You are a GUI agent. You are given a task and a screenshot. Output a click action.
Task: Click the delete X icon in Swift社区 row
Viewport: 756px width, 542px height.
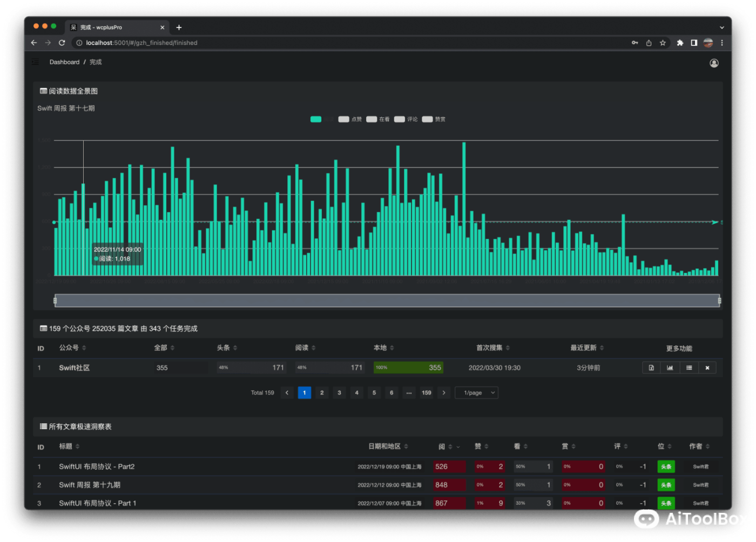click(x=707, y=368)
